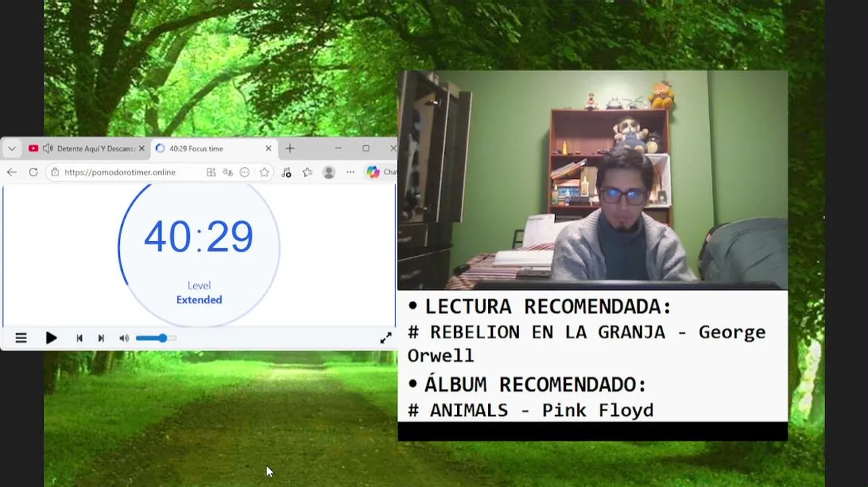Click the webcam video feed
Screen dimensions: 868x487
[593, 181]
